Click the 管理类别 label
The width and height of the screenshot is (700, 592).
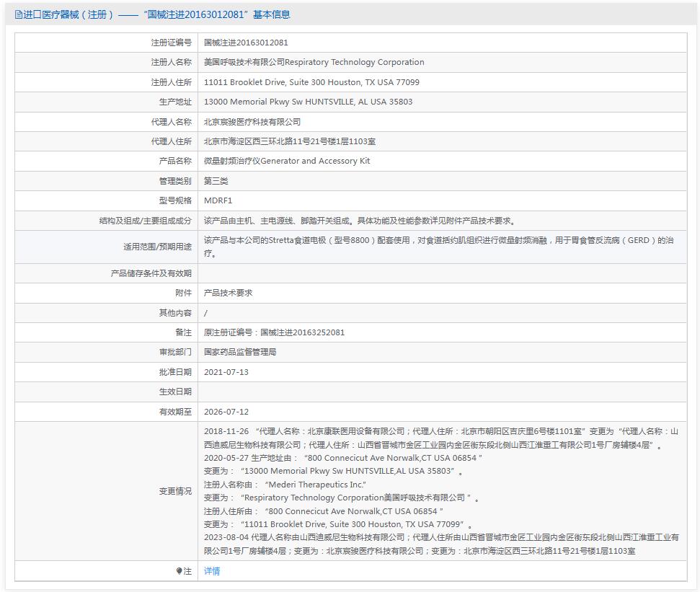pos(175,181)
